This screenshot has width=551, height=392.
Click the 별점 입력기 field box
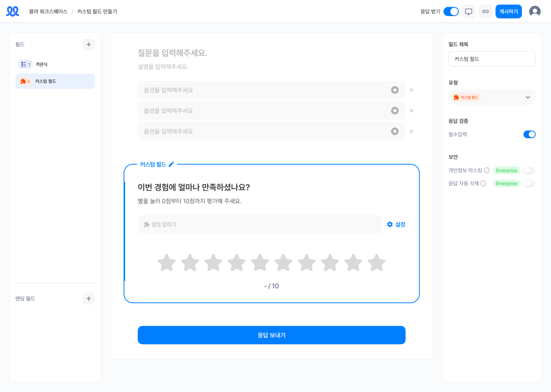click(x=260, y=224)
